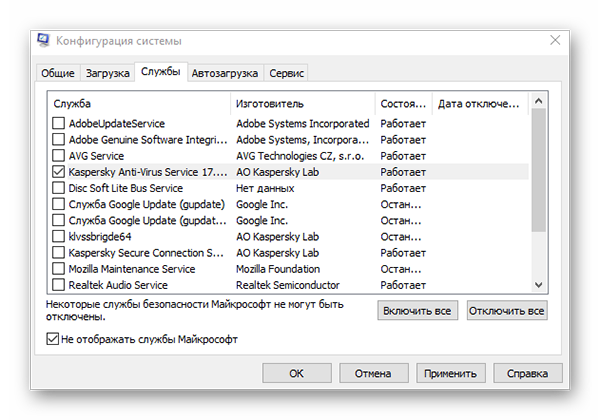Click the Дата отключения column header

[x=480, y=104]
